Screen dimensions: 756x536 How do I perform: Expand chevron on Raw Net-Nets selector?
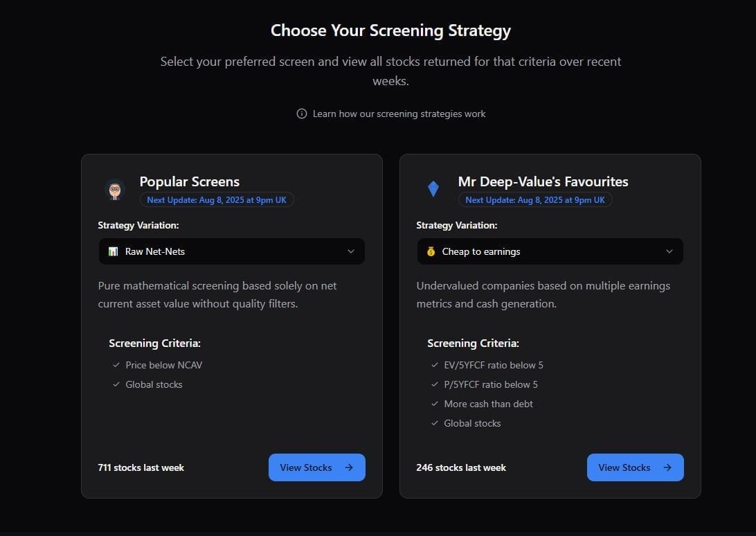[x=351, y=251]
